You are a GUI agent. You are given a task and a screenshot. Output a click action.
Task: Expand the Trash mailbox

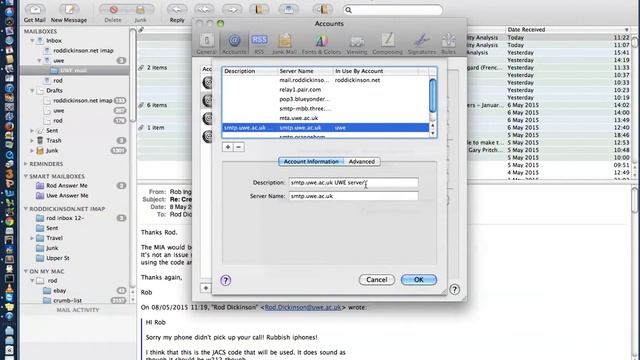[32, 140]
